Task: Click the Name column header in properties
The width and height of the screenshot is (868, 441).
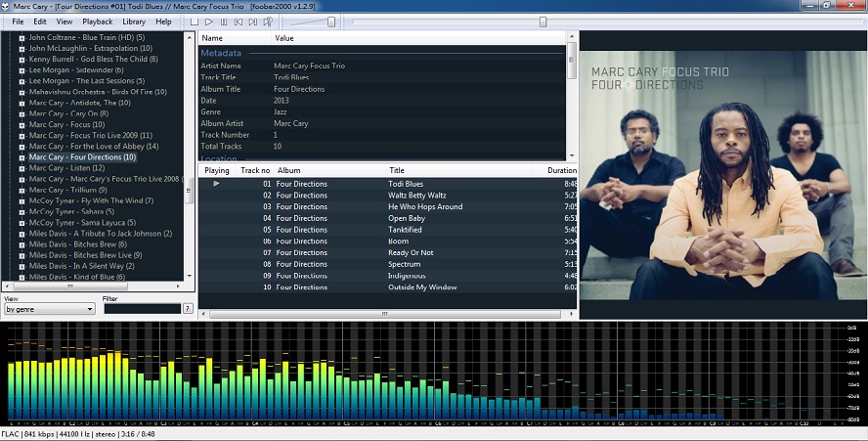Action: (x=236, y=38)
